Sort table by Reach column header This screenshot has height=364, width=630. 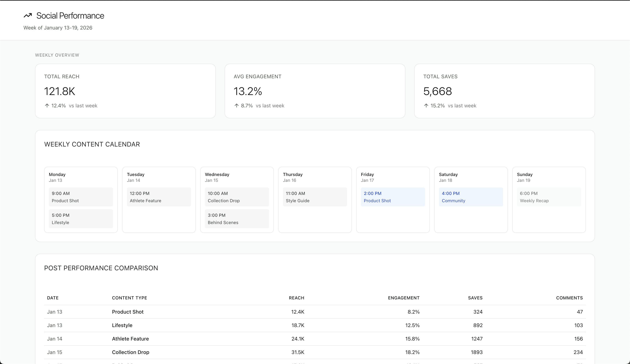pos(297,298)
